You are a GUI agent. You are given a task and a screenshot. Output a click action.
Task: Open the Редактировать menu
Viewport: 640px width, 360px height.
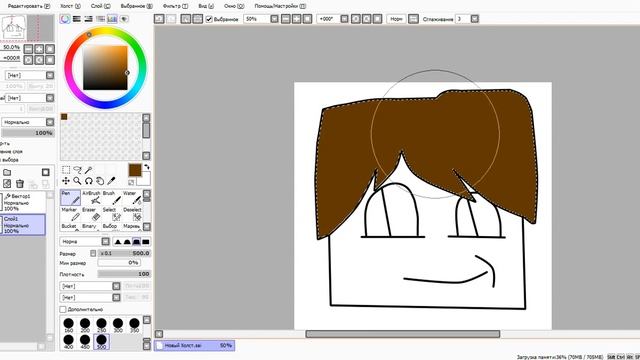coord(29,6)
